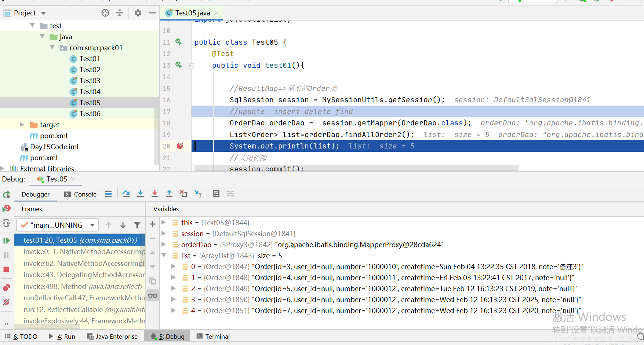Expand the target folder
The height and width of the screenshot is (345, 644).
tap(22, 124)
